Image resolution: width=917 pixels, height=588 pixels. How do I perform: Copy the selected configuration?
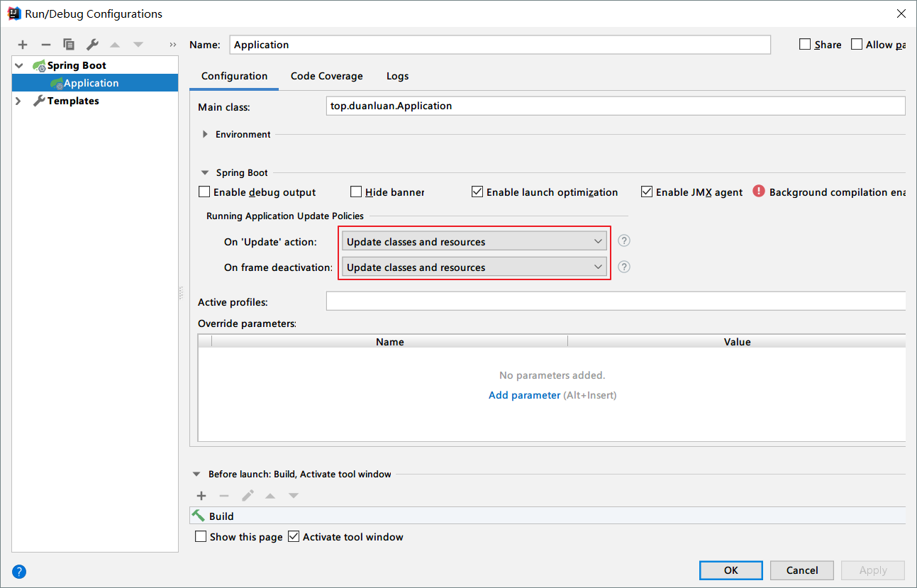coord(69,45)
